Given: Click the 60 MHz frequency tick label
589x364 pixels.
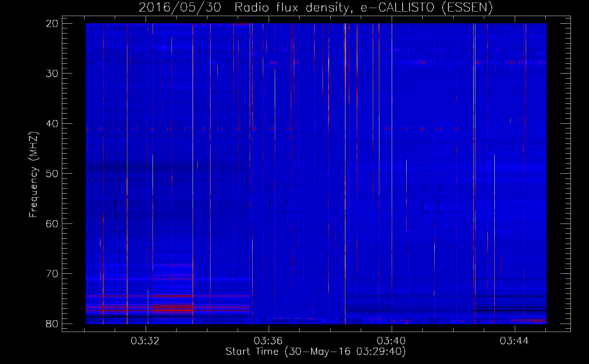Looking at the screenshot, I should 52,223.
